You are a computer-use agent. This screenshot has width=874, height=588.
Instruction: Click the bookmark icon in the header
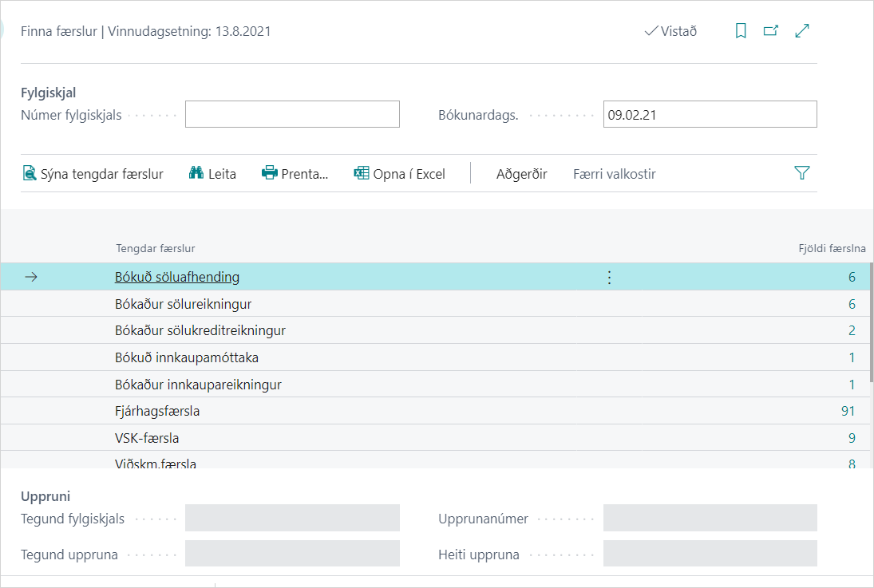(x=741, y=31)
